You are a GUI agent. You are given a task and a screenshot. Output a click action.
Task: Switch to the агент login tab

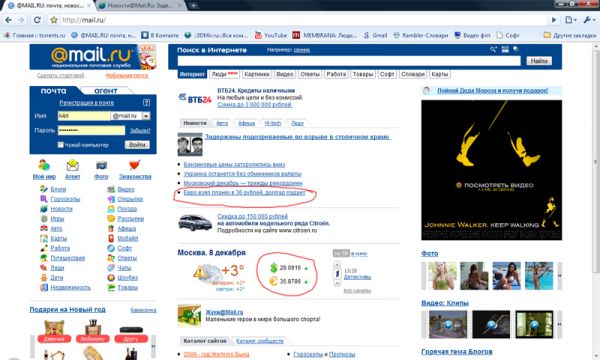coord(106,91)
